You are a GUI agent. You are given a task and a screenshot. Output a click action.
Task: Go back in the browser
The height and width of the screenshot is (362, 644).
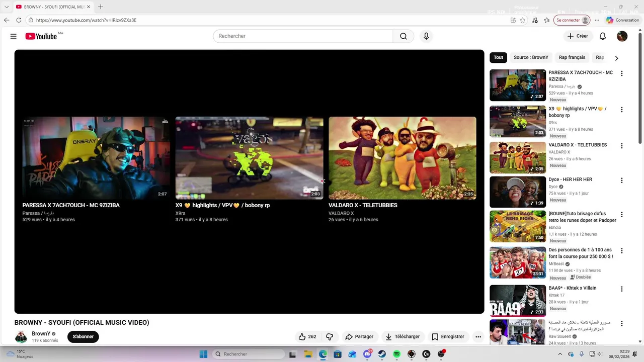(x=7, y=20)
